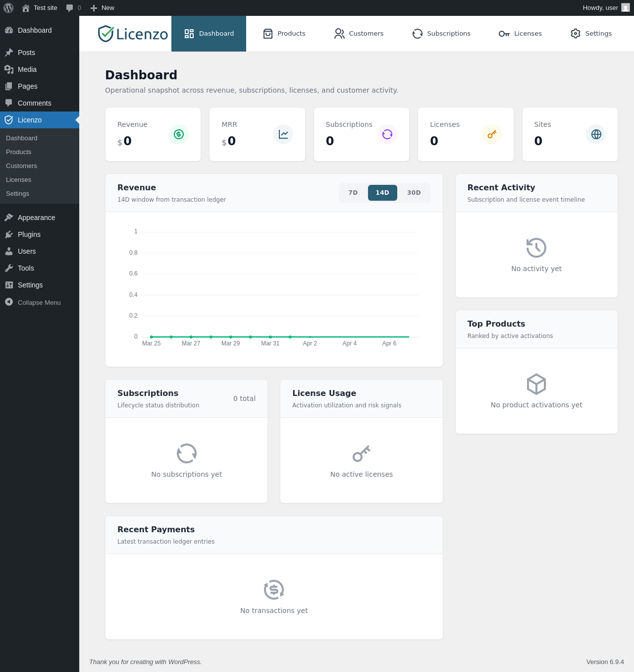Select the 14D revenue range
Screen dimensions: 634x672
382,193
